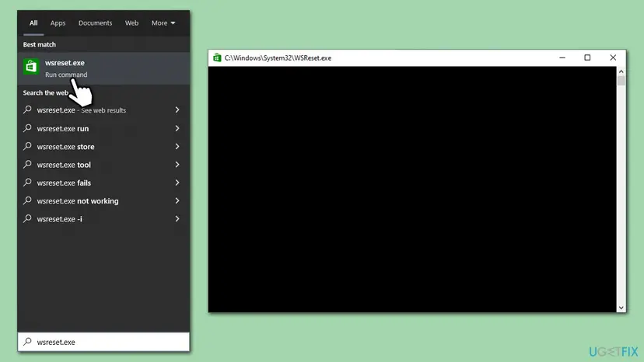Select the wsreset.exe tool suggestion
The image size is (644, 362).
[103, 165]
